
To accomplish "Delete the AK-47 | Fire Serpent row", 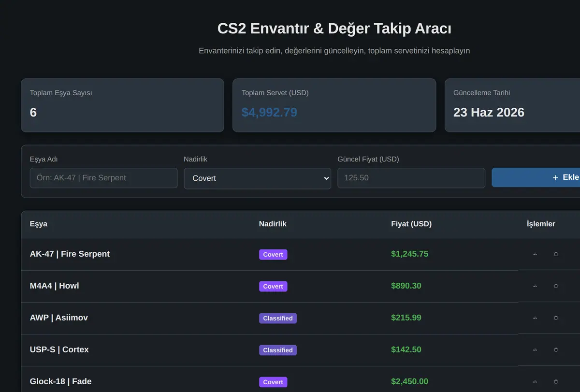I will click(x=556, y=254).
